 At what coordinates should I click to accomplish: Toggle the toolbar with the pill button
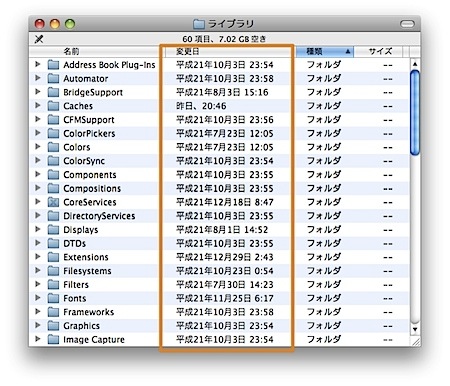tap(407, 24)
